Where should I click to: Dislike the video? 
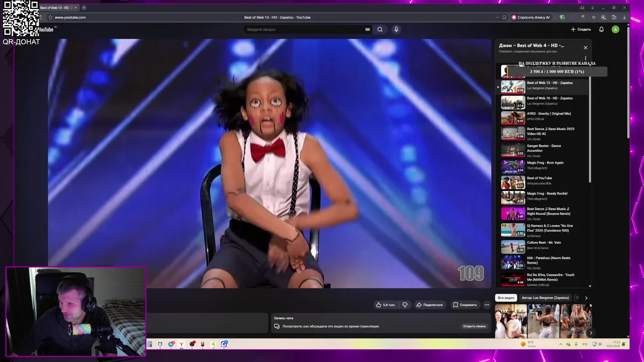coord(405,305)
